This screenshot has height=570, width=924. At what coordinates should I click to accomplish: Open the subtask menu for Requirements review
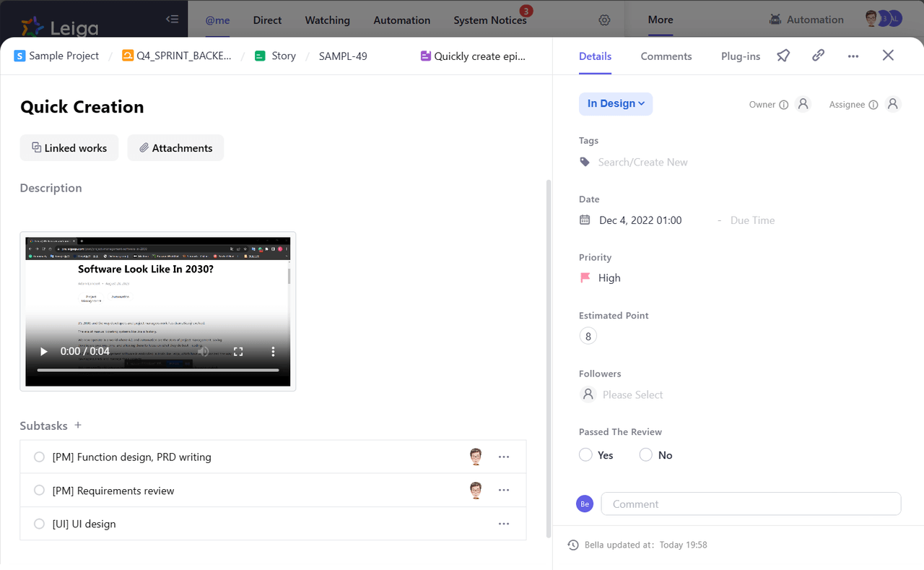click(503, 490)
